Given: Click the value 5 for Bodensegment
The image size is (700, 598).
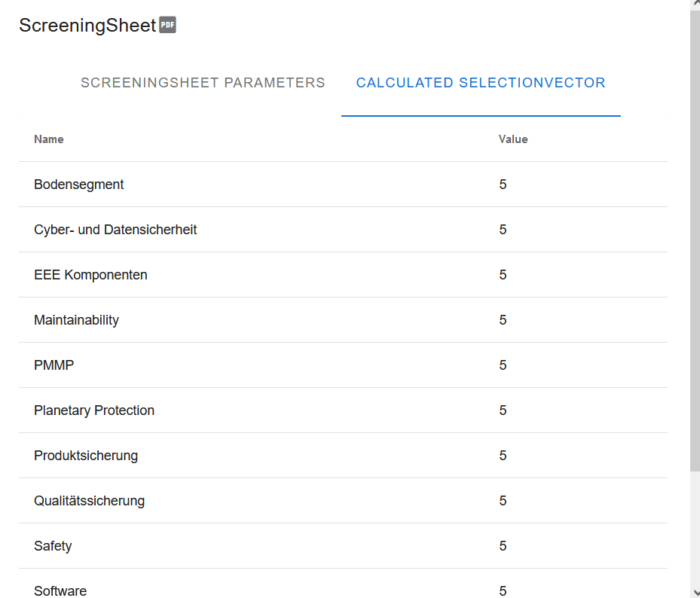Looking at the screenshot, I should [x=503, y=185].
